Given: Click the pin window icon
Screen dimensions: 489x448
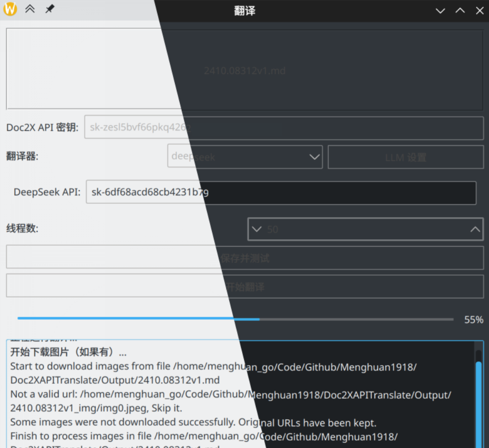Looking at the screenshot, I should pos(49,9).
